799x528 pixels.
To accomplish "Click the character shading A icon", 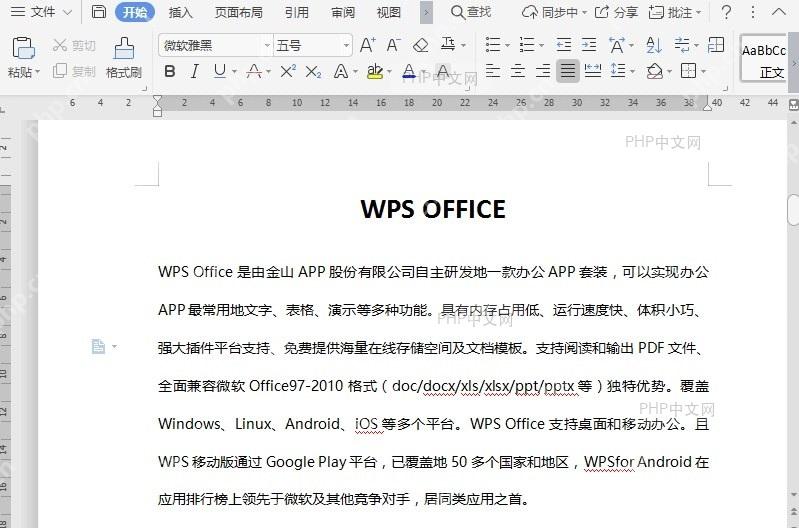I will point(443,71).
